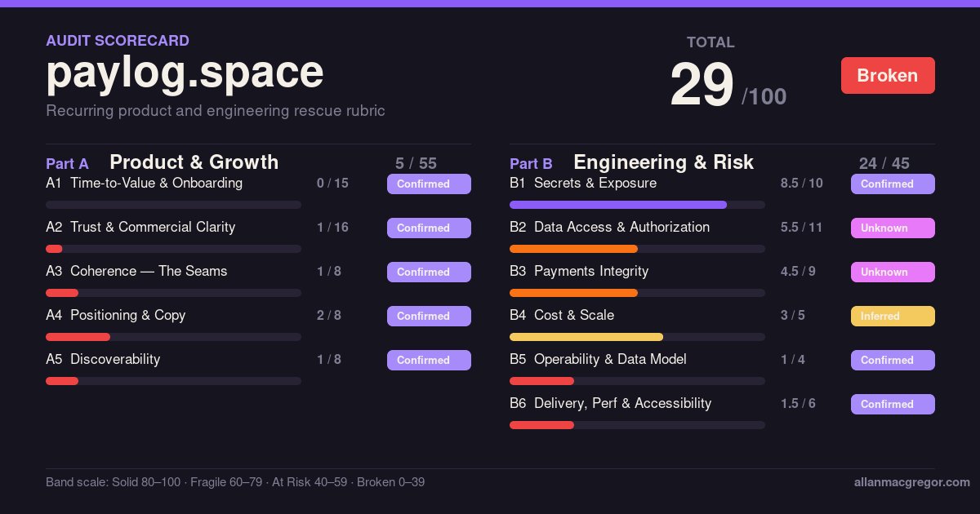Screen dimensions: 980x514
Task: Click the B3 Payments Integrity label
Action: pos(579,272)
